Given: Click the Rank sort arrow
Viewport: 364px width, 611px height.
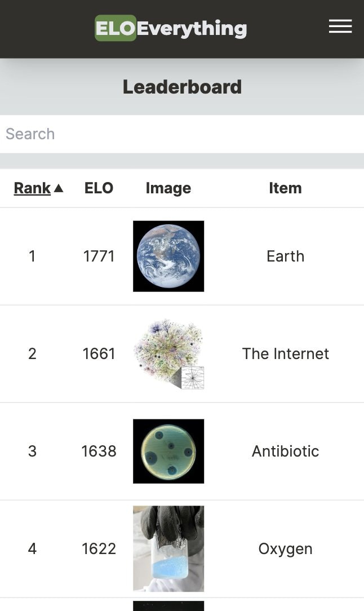Looking at the screenshot, I should point(59,188).
